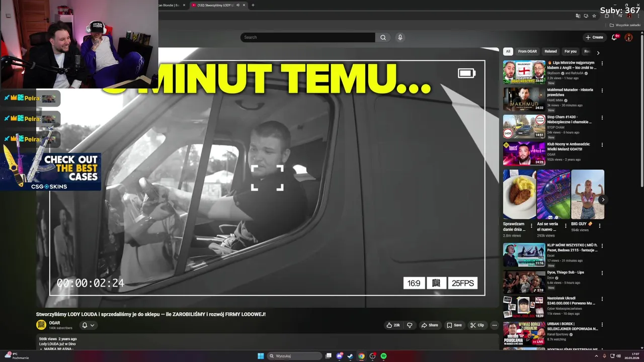
Task: Select the All filter chip
Action: (x=508, y=51)
